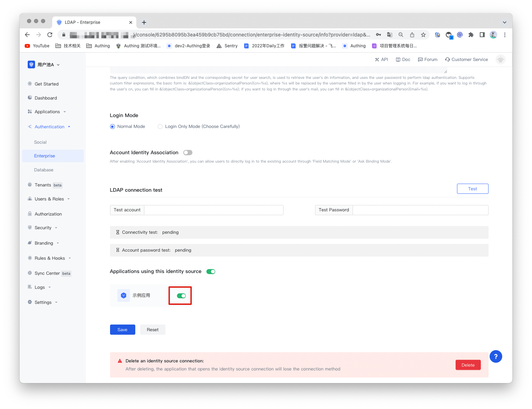Click the red Delete button
Screen dimensions: 532x409
[468, 365]
